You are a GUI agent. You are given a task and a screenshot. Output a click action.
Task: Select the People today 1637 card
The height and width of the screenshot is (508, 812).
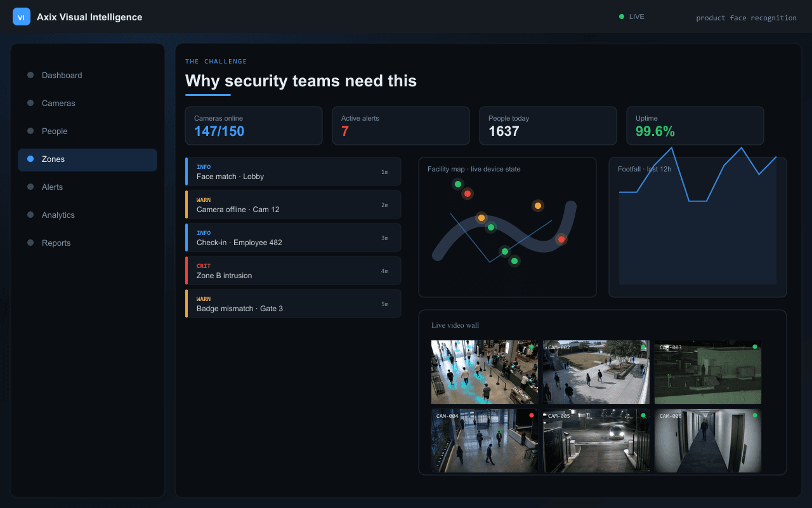pyautogui.click(x=548, y=126)
